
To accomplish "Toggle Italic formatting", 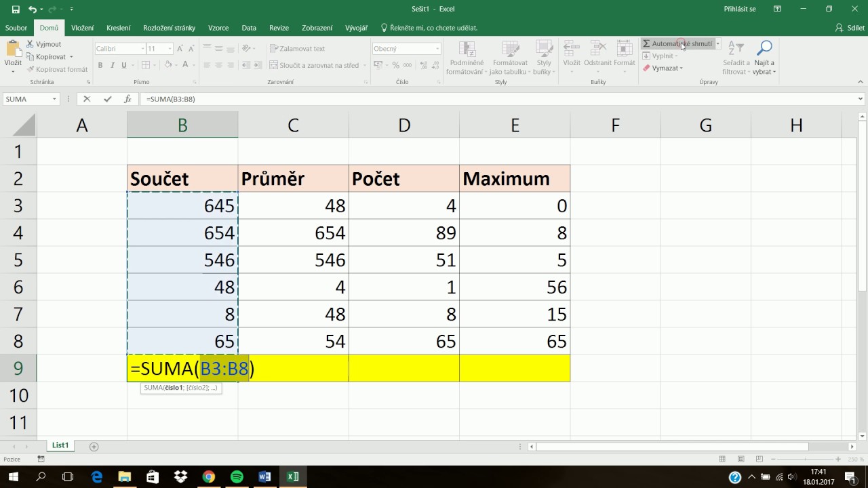I will click(112, 66).
